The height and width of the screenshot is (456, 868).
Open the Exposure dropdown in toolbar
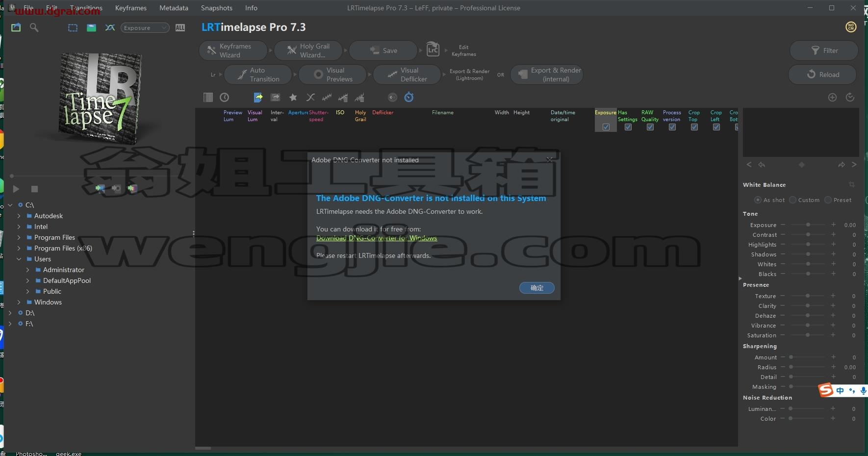click(145, 28)
